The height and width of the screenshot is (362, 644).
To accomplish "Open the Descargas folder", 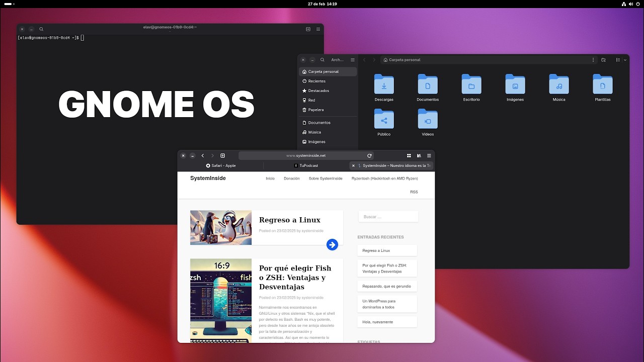I will tap(384, 88).
